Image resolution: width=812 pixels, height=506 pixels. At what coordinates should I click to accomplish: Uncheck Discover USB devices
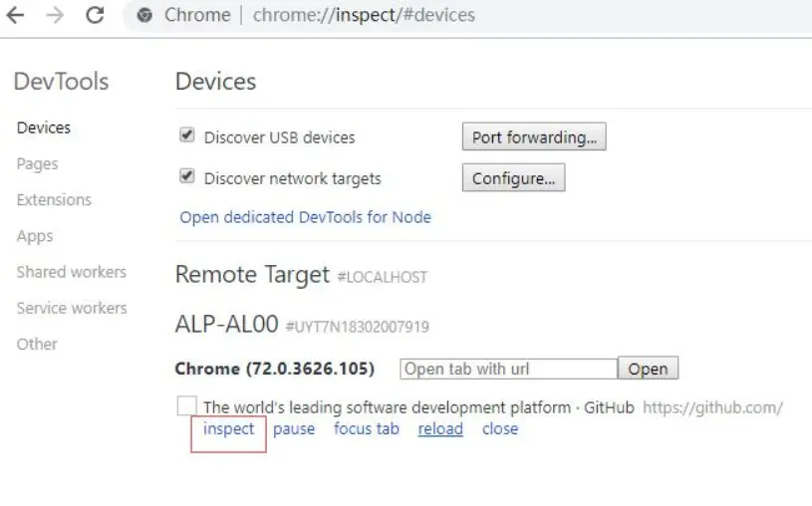(x=187, y=135)
